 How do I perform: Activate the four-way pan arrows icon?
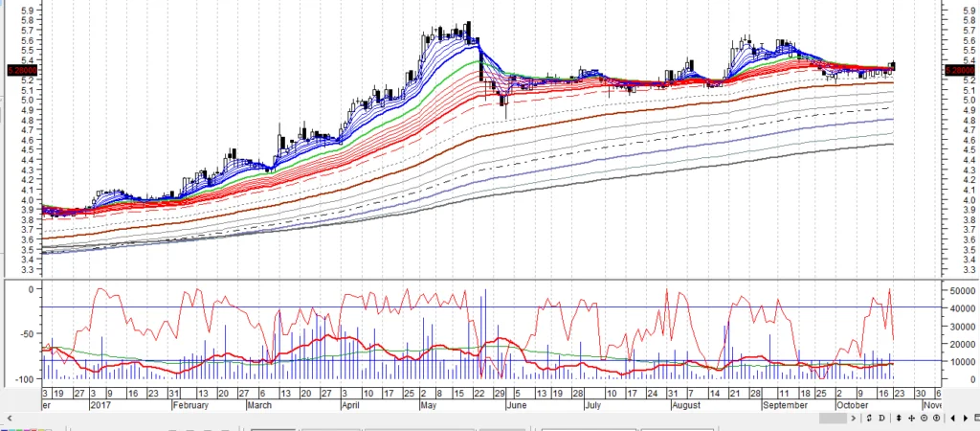click(911, 419)
